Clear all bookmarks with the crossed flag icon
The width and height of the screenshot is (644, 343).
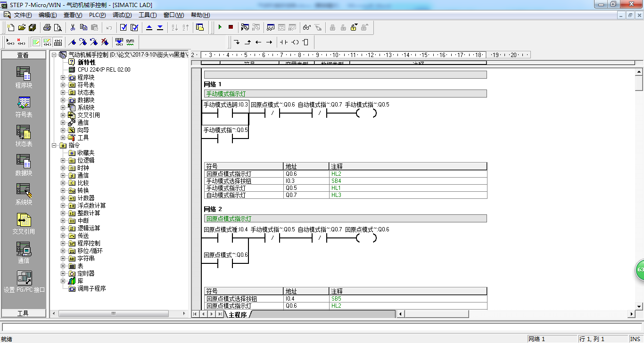pos(104,42)
